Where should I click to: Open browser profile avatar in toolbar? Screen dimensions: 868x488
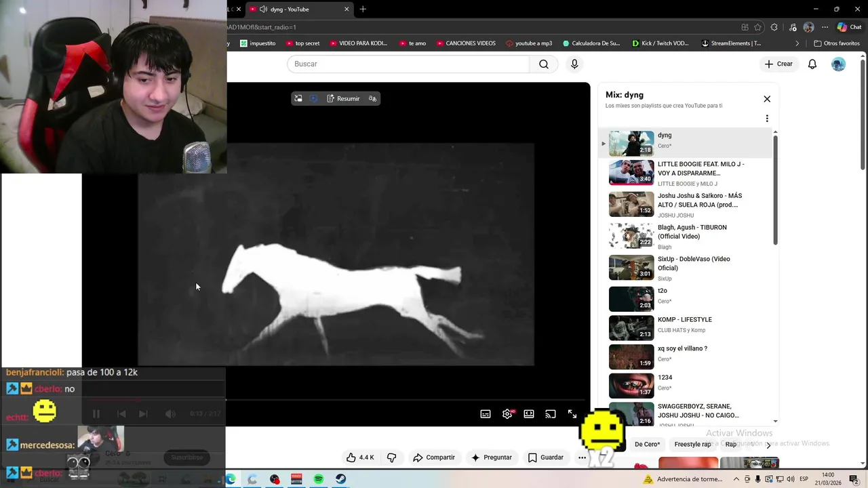808,27
